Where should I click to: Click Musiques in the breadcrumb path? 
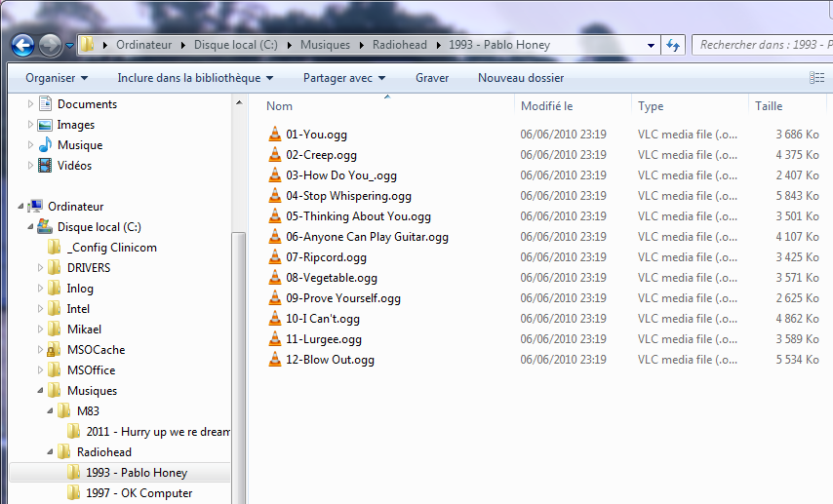click(x=325, y=45)
